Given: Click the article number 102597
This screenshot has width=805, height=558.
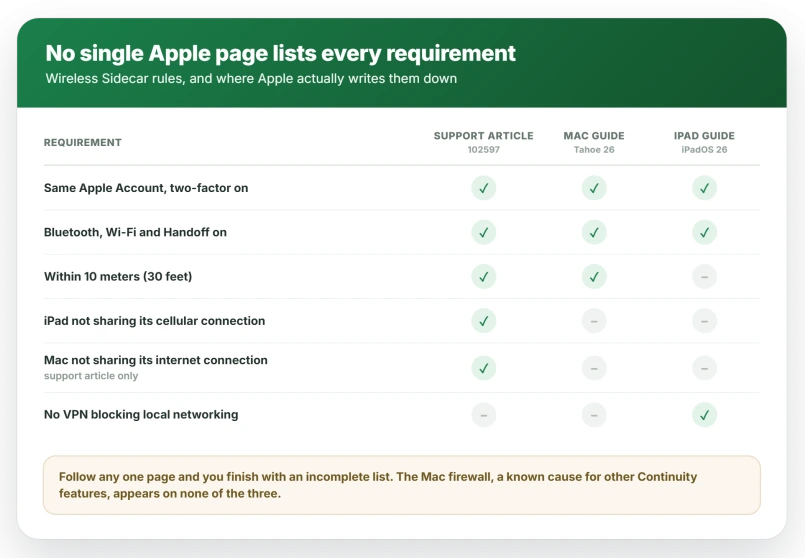Looking at the screenshot, I should pos(484,149).
